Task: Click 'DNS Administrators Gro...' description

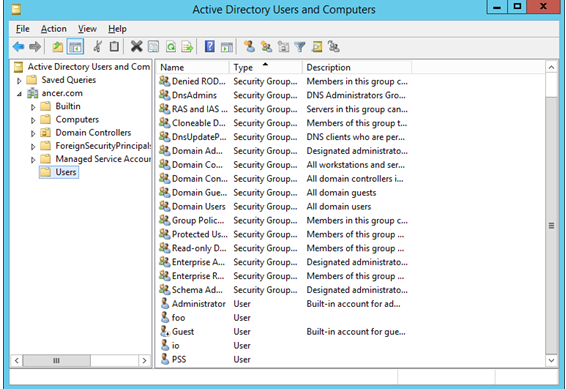Action: click(x=356, y=95)
